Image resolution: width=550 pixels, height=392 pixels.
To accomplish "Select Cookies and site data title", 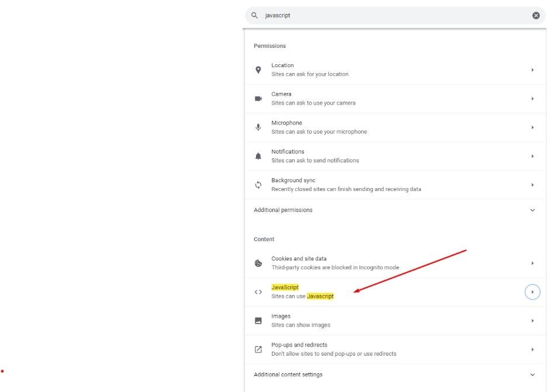I will (299, 258).
